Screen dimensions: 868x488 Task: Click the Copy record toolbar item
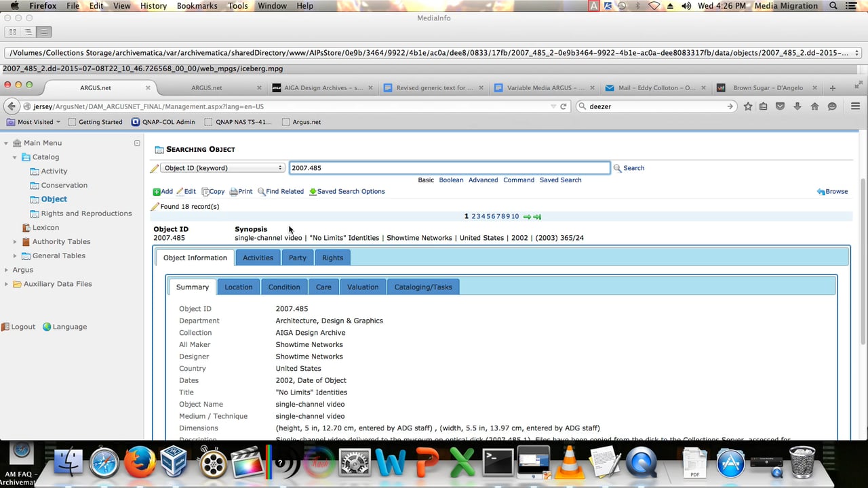[x=213, y=192]
